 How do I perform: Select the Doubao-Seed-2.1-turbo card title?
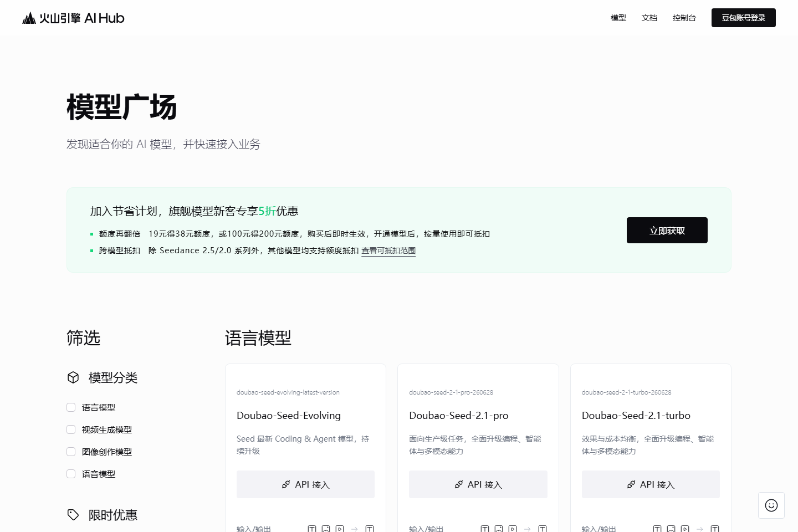(636, 416)
